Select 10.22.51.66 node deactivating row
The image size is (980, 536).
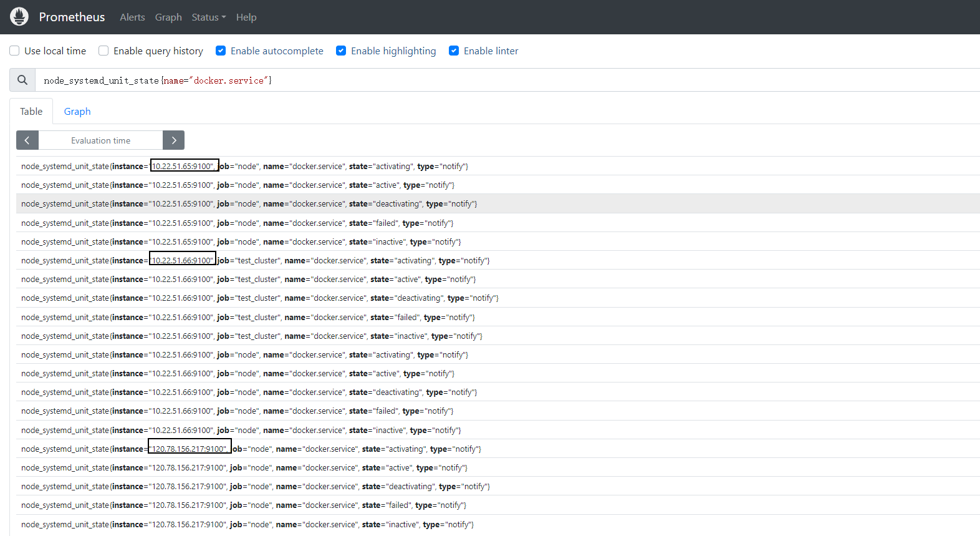pyautogui.click(x=498, y=392)
